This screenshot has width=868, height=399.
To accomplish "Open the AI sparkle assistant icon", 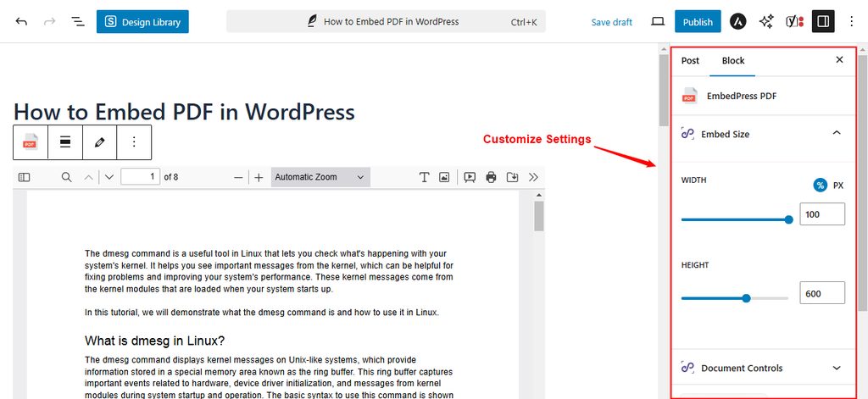I will [766, 21].
